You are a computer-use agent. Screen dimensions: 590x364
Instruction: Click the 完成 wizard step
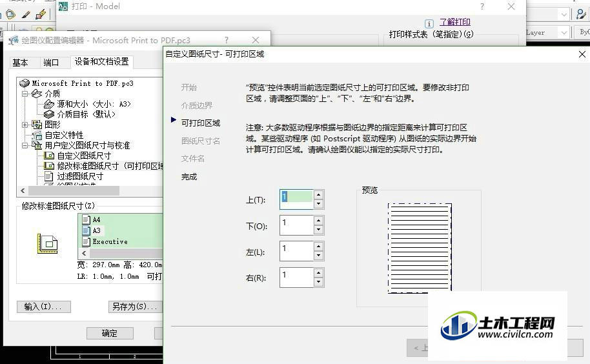click(189, 176)
